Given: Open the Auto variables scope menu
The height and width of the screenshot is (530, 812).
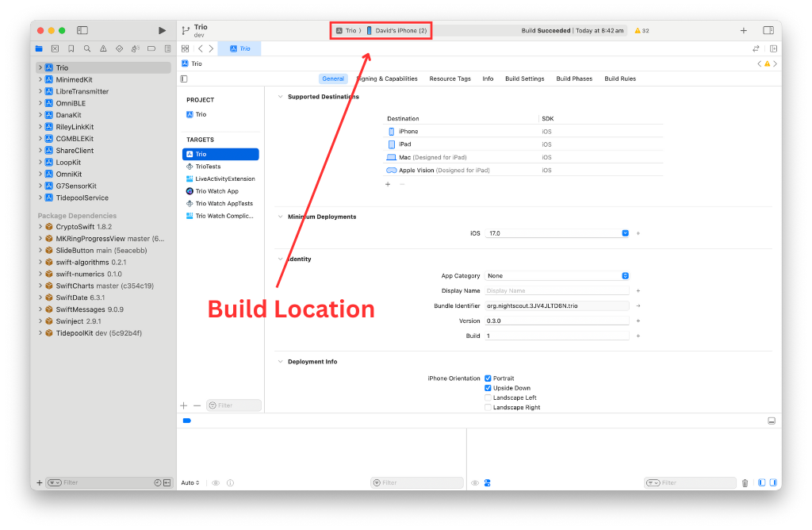Looking at the screenshot, I should pyautogui.click(x=190, y=483).
